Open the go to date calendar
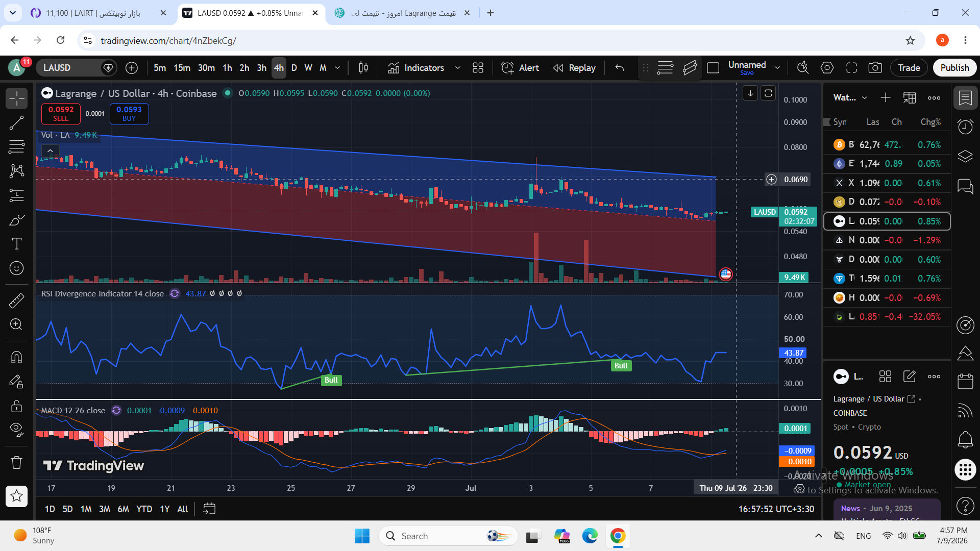Image resolution: width=980 pixels, height=551 pixels. [x=209, y=509]
